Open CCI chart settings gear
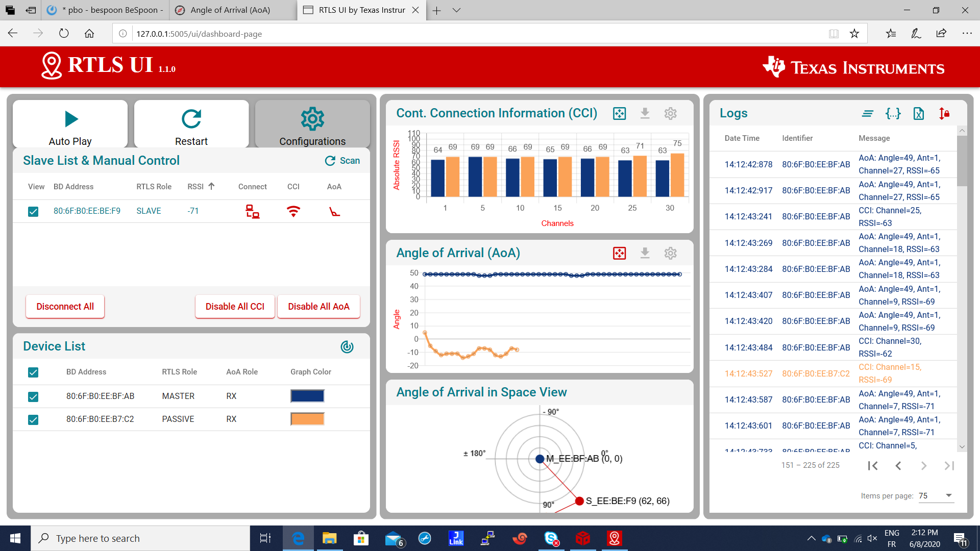 tap(670, 113)
